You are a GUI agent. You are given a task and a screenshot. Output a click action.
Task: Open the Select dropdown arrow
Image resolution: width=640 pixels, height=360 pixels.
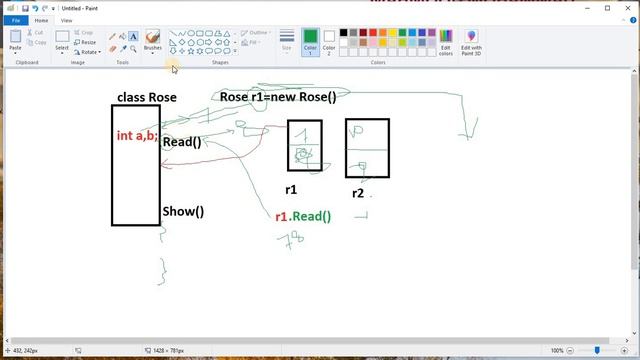coord(62,53)
